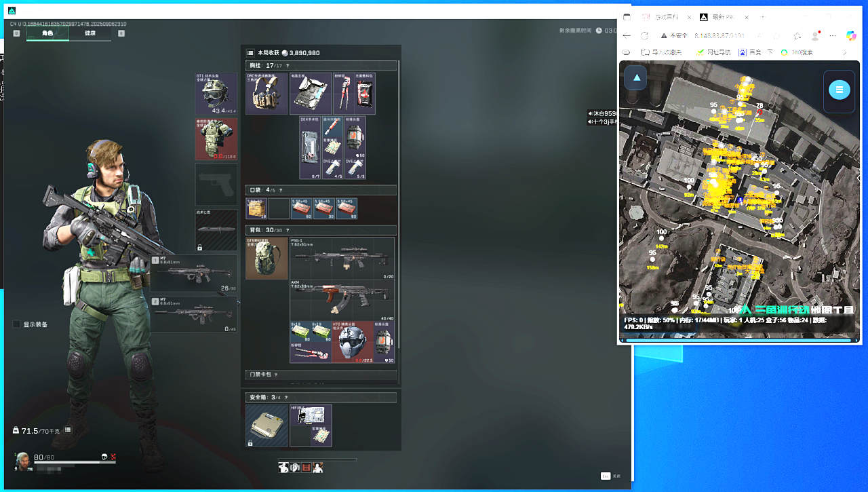Expand the 门禁卡包 keycard section
Viewport: 868px width, 492px height.
(321, 374)
